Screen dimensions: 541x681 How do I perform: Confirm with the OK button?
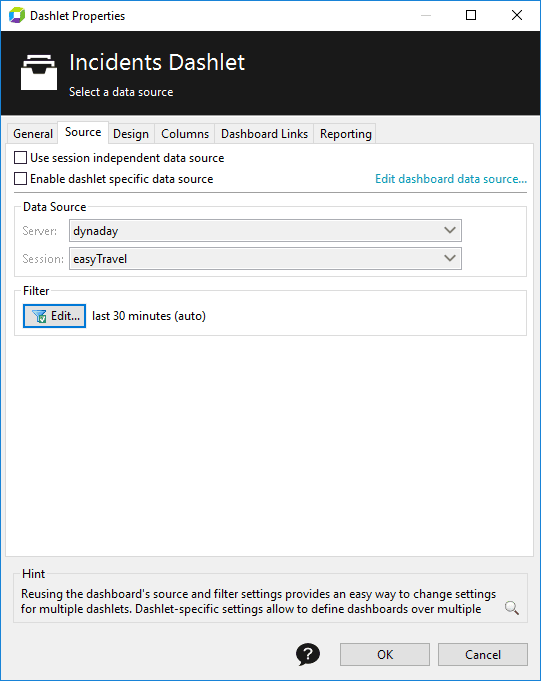click(x=385, y=655)
